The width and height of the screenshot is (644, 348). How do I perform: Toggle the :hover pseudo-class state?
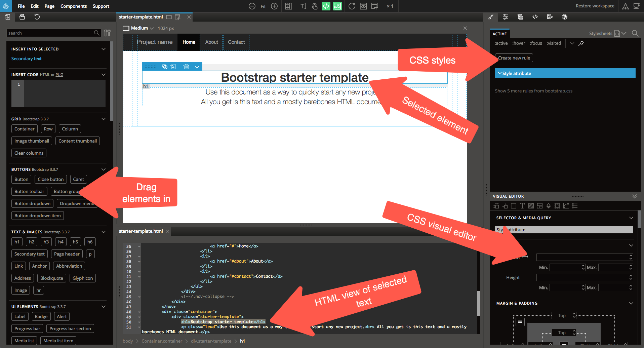point(519,43)
